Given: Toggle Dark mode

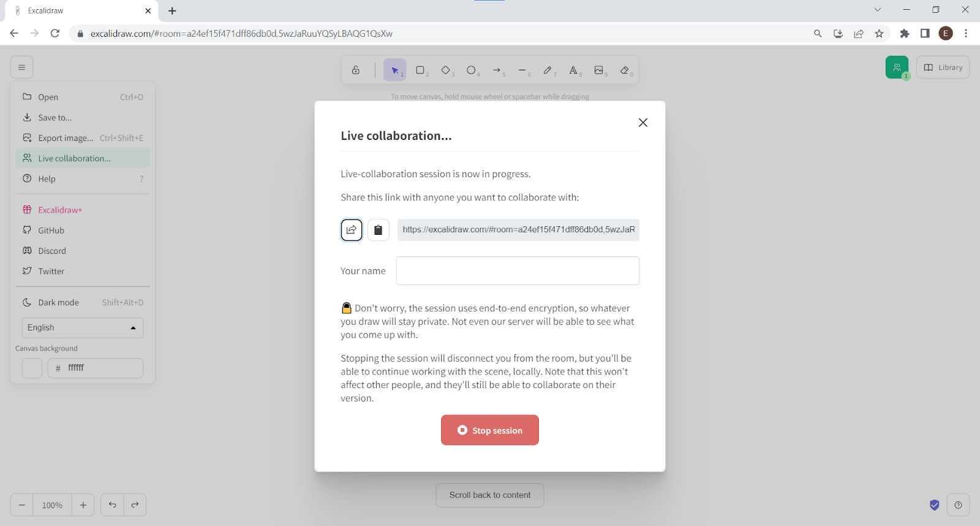Looking at the screenshot, I should [83, 302].
